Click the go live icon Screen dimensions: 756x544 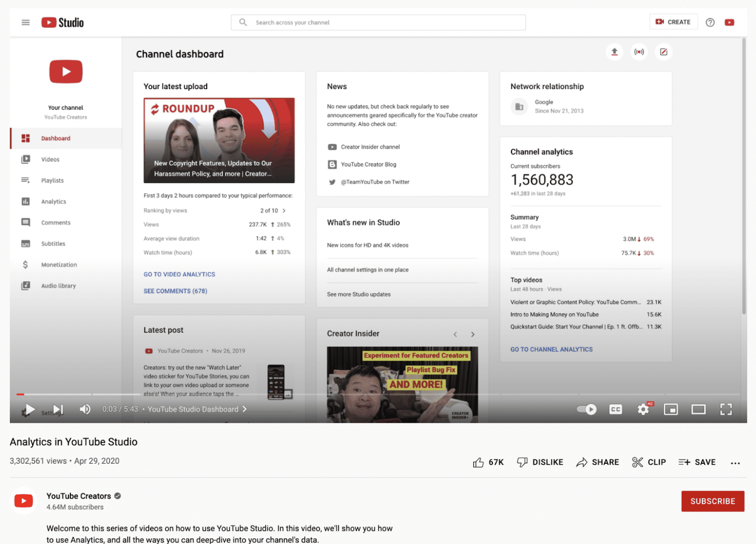tap(639, 52)
